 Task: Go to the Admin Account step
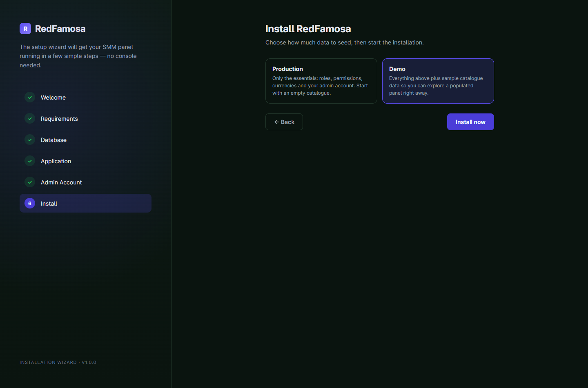coord(85,182)
